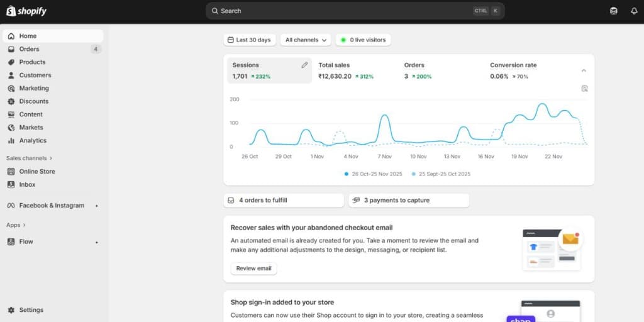The width and height of the screenshot is (644, 322).
Task: Click the search input field
Action: point(355,11)
